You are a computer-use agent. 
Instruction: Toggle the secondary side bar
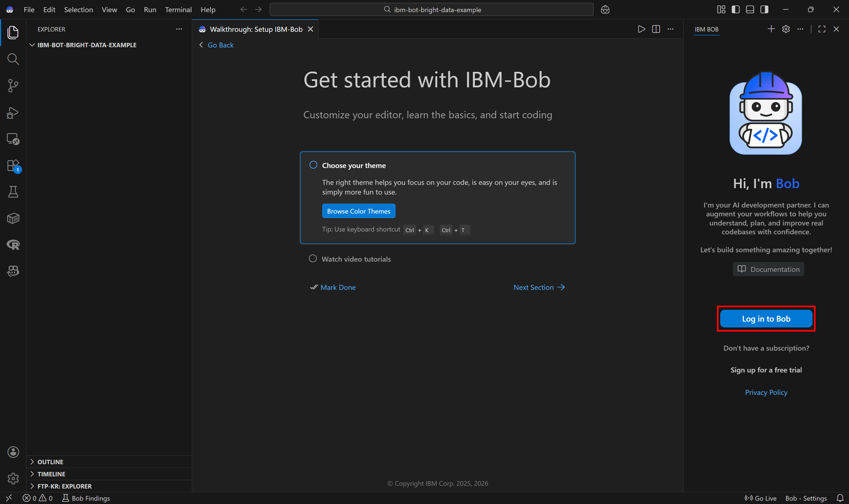764,9
